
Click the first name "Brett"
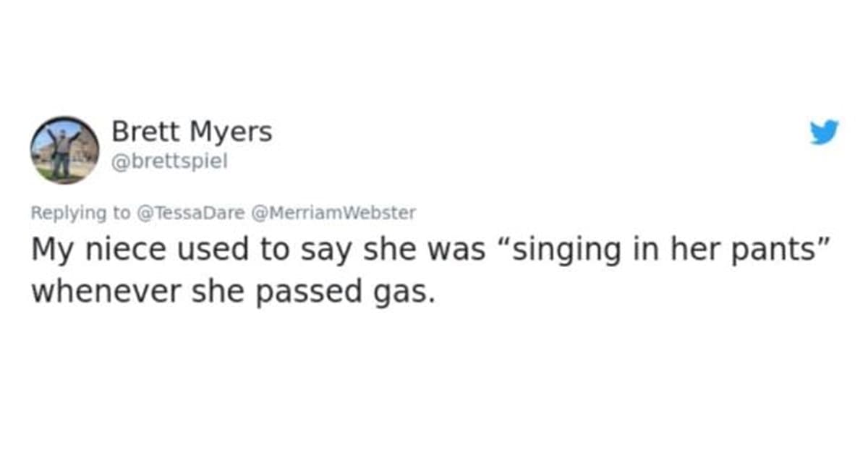point(145,132)
